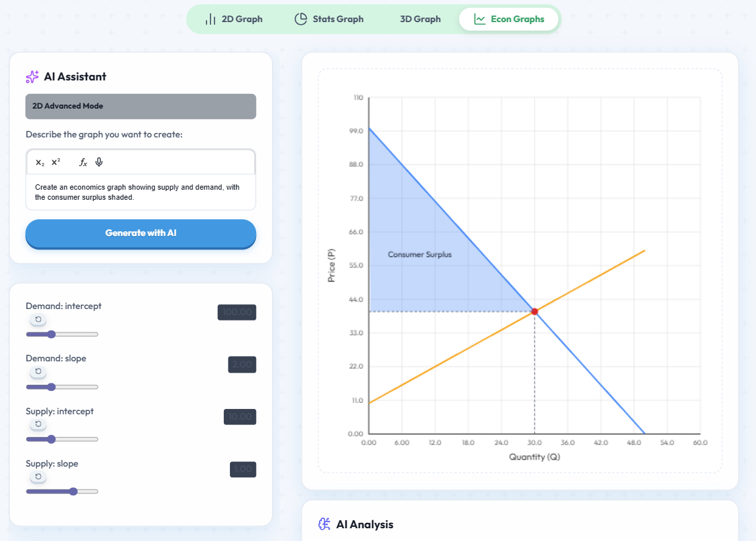This screenshot has width=756, height=541.
Task: Click the red equilibrium point on the graph
Action: tap(534, 310)
